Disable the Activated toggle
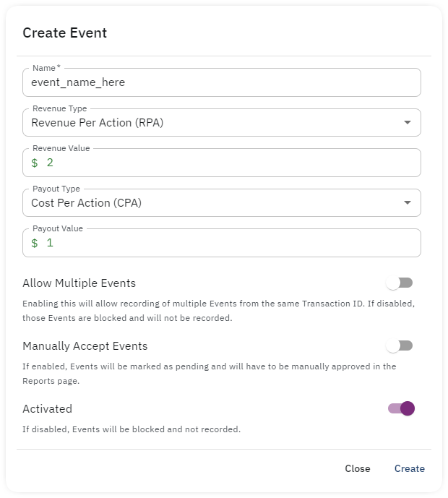 click(401, 408)
